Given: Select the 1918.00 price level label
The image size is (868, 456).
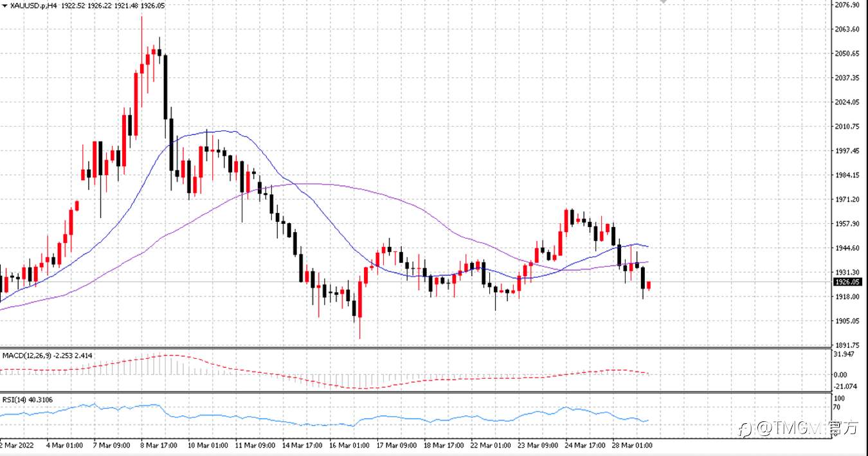Looking at the screenshot, I should [847, 296].
